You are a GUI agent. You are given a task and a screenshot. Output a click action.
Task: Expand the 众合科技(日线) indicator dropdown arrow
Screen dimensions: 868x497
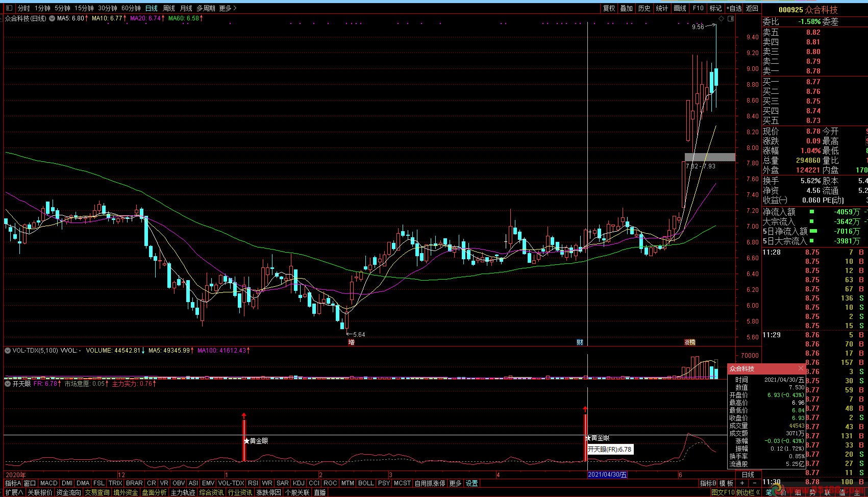[52, 18]
